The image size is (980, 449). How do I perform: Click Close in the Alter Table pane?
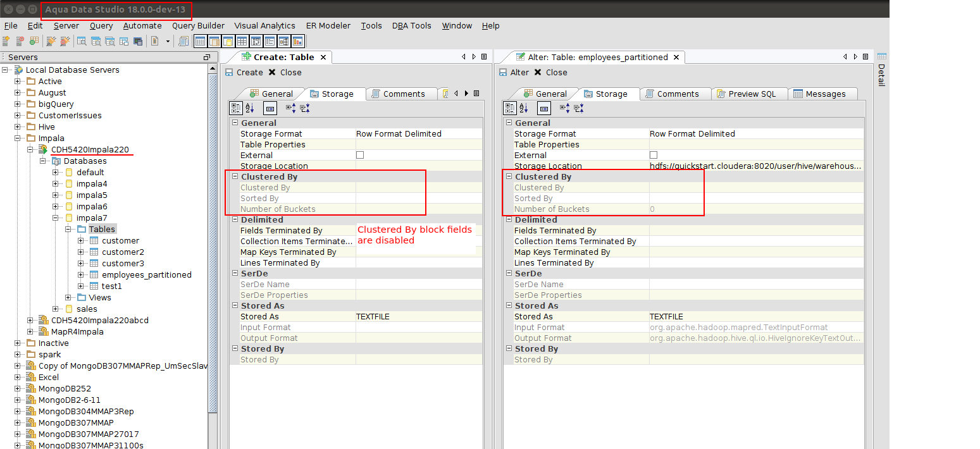point(550,72)
